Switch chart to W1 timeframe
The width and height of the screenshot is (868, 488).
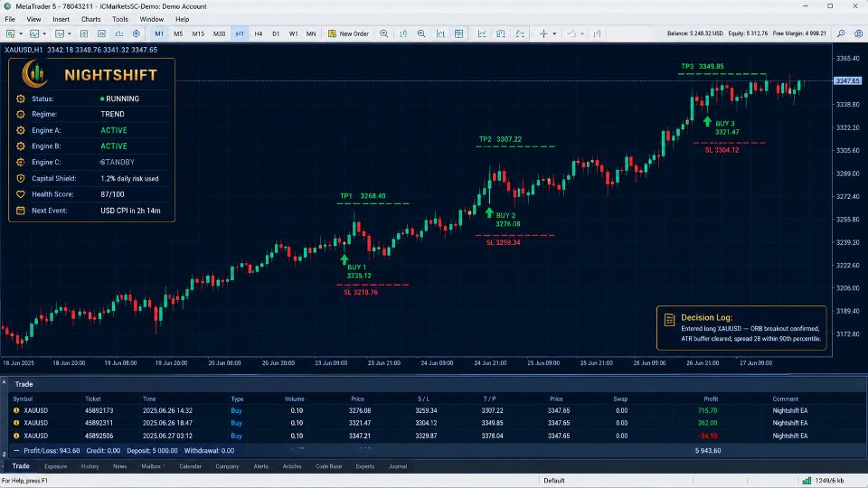coord(293,33)
